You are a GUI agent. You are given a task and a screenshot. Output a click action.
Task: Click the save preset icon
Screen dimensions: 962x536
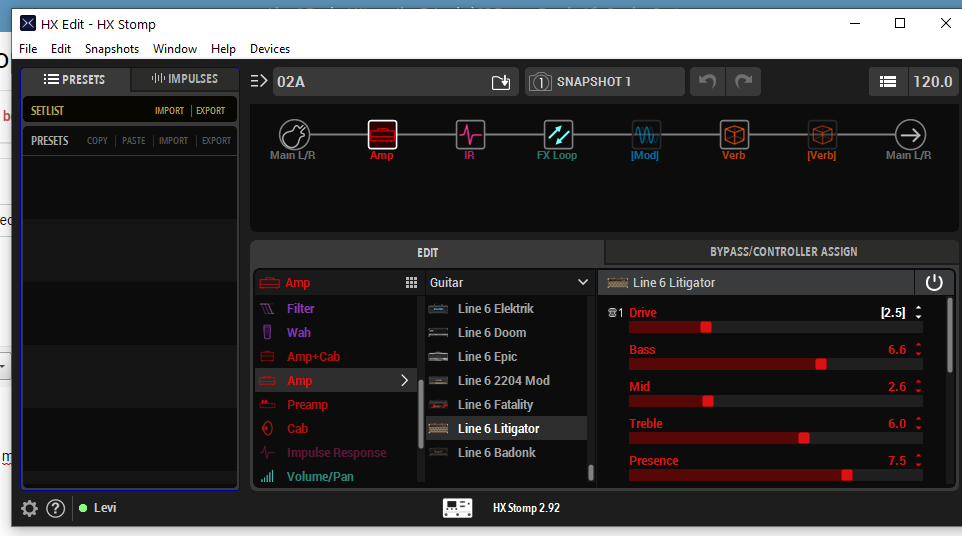click(x=501, y=82)
